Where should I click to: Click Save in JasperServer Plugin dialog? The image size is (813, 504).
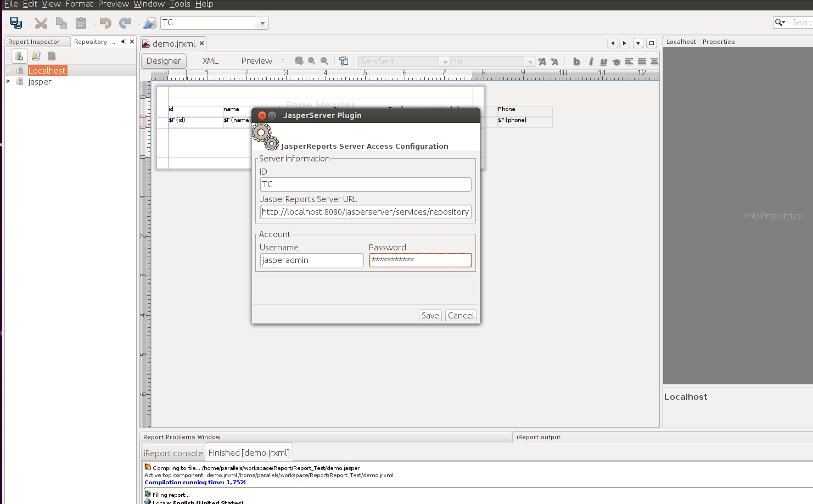430,316
